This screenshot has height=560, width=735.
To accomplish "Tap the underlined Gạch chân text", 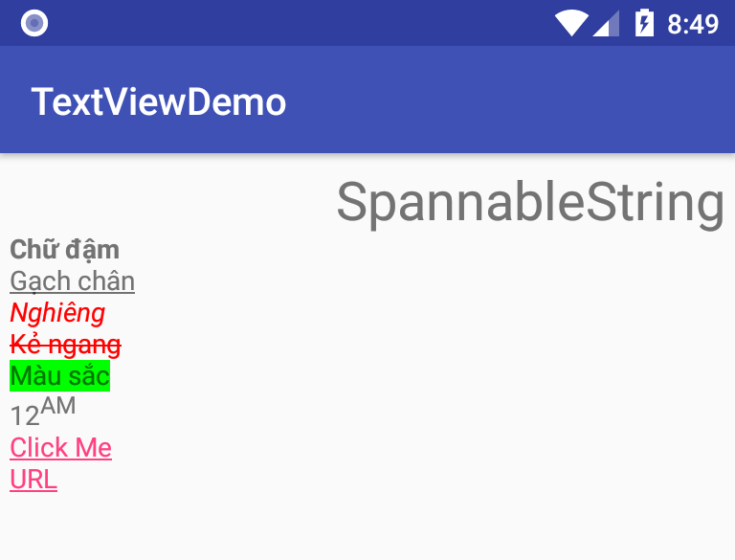I will [x=73, y=281].
